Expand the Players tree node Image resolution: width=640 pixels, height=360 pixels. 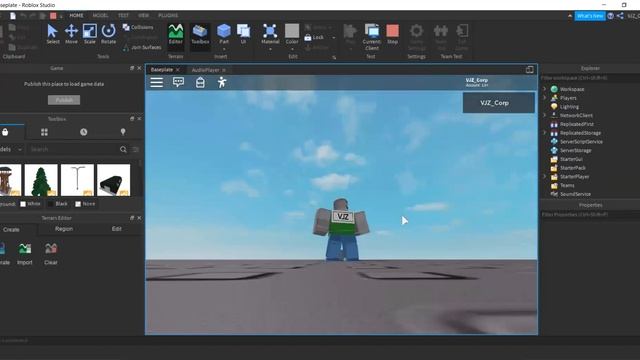(544, 98)
